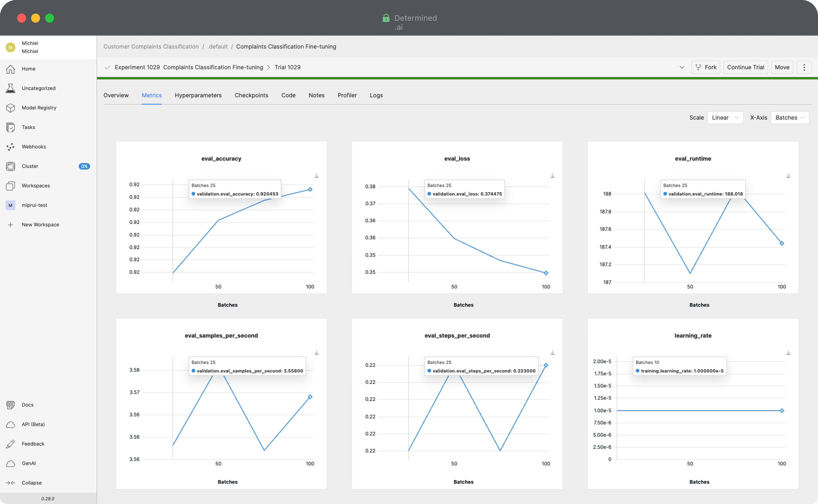The height and width of the screenshot is (504, 818).
Task: Download the eval_accuracy chart
Action: click(x=317, y=176)
